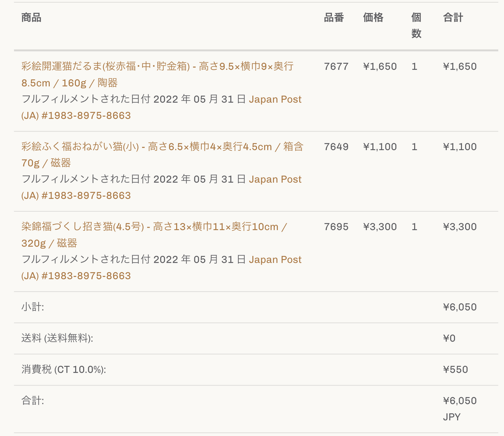Select product number 7649
The height and width of the screenshot is (436, 504).
click(x=336, y=147)
